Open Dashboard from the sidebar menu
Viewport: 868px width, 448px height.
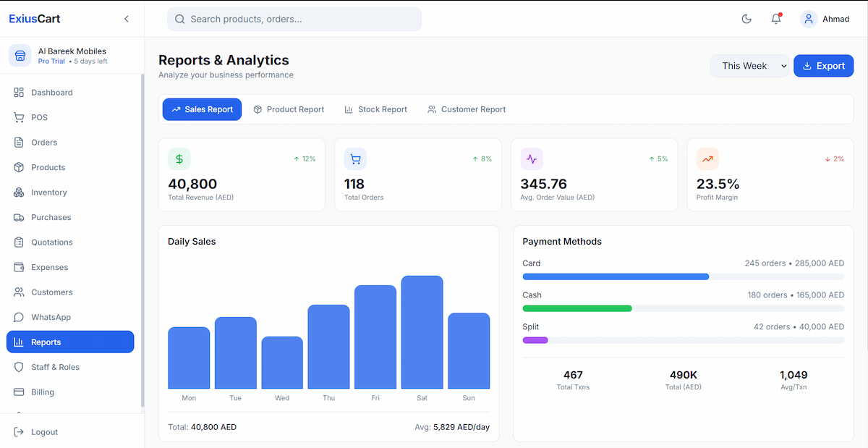tap(70, 93)
